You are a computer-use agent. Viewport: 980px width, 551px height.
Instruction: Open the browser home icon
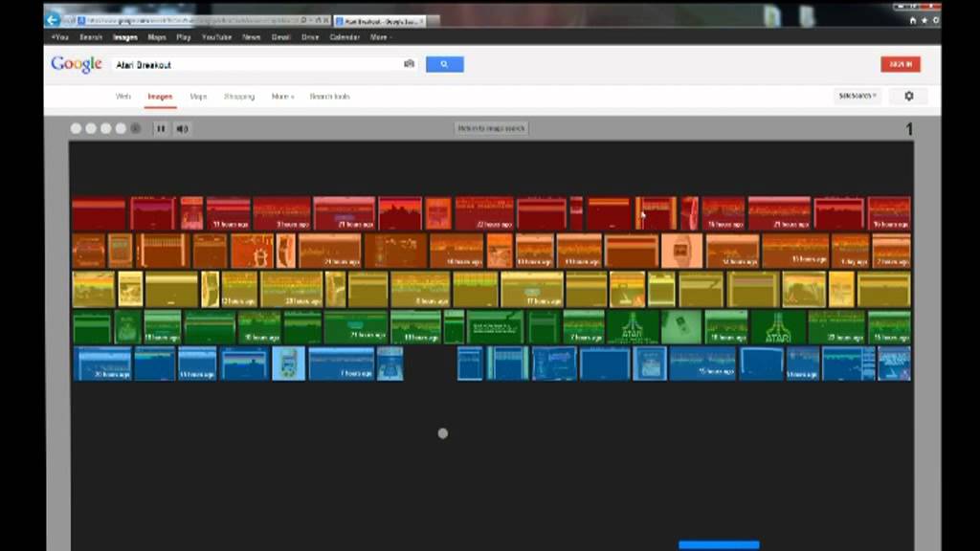(912, 21)
